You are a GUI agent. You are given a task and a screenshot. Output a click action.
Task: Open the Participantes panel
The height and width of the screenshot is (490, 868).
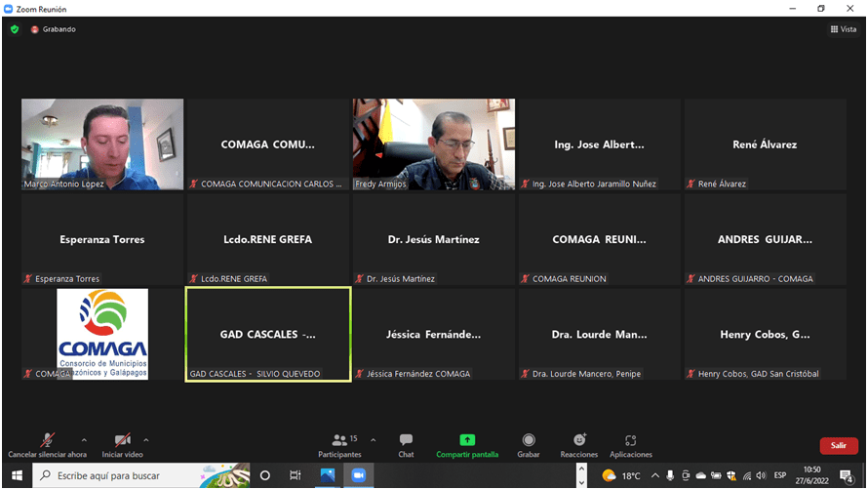[x=339, y=446]
